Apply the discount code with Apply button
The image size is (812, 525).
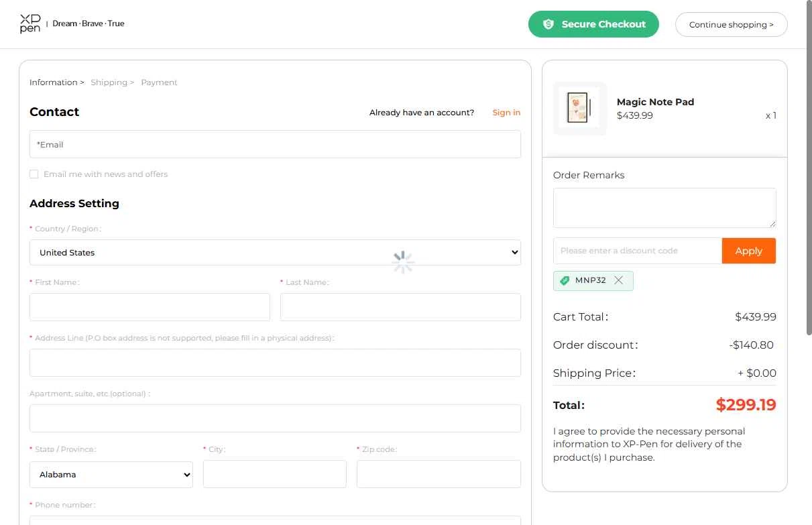(x=748, y=251)
